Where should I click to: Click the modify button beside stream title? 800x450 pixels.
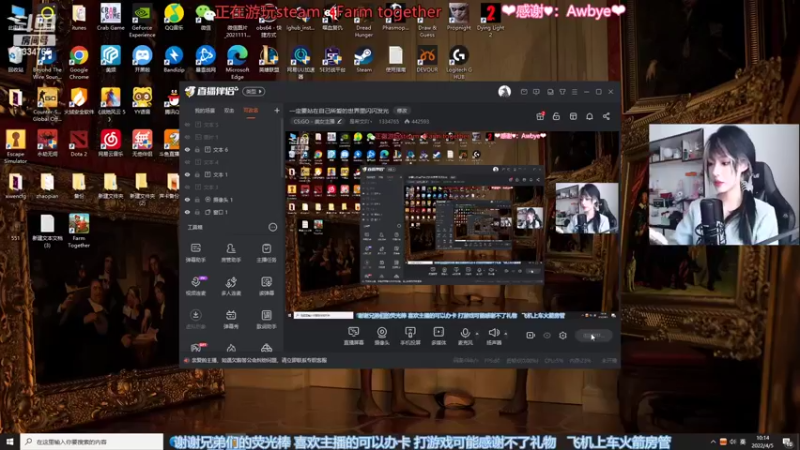pyautogui.click(x=402, y=110)
